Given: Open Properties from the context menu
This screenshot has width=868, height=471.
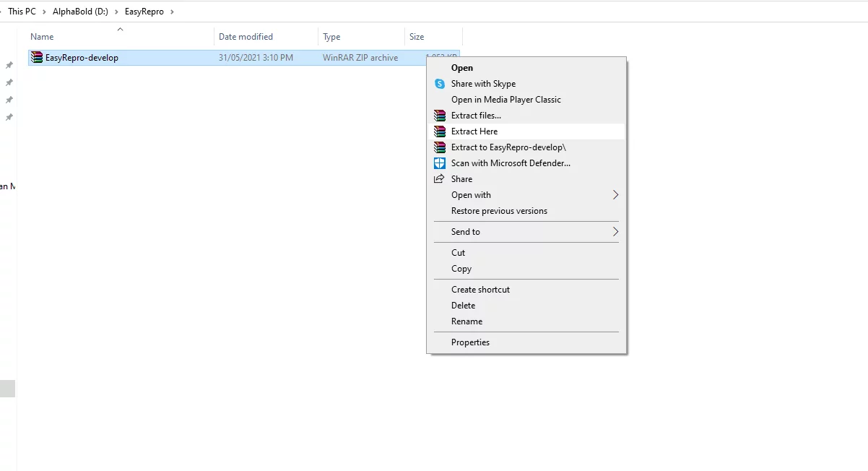Looking at the screenshot, I should coord(526,342).
